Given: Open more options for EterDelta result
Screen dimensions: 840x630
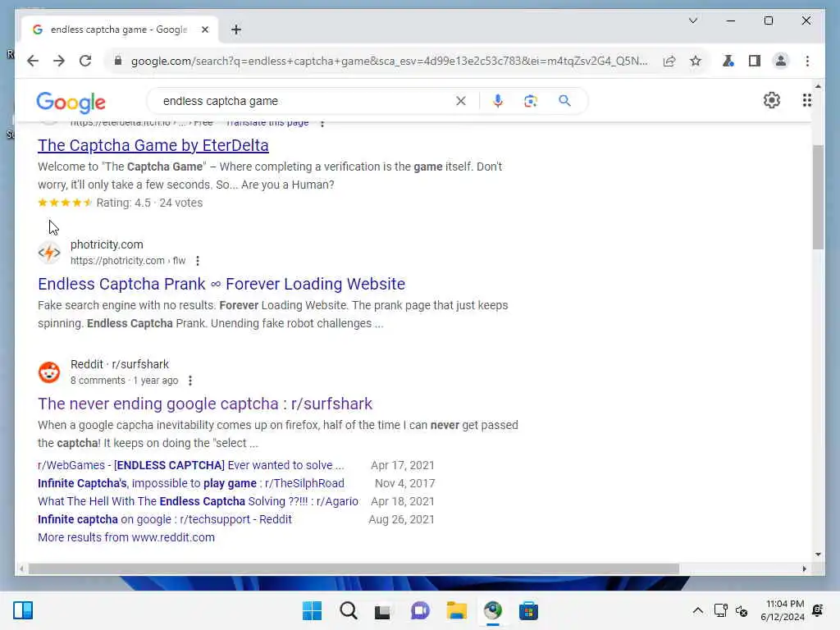Looking at the screenshot, I should (x=322, y=124).
